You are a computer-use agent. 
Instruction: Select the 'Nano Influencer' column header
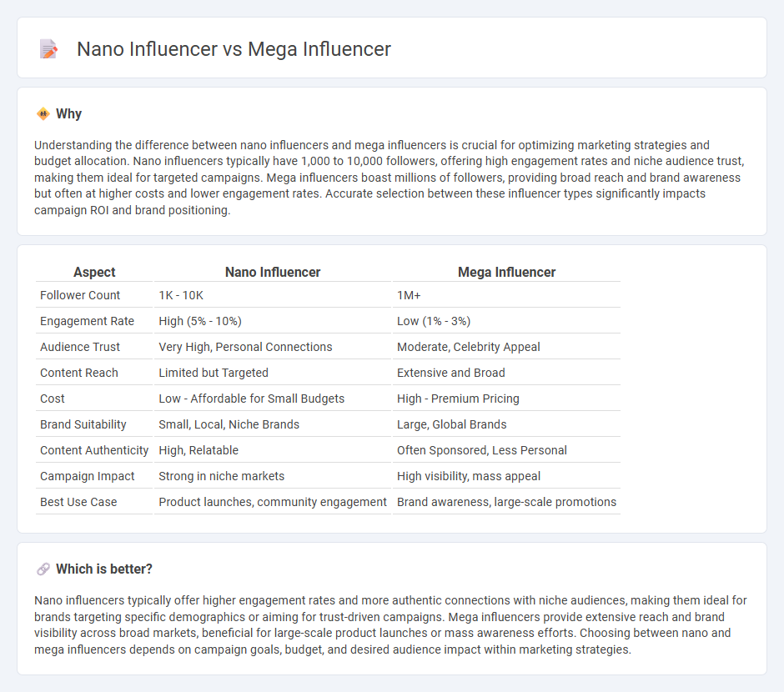pos(273,272)
